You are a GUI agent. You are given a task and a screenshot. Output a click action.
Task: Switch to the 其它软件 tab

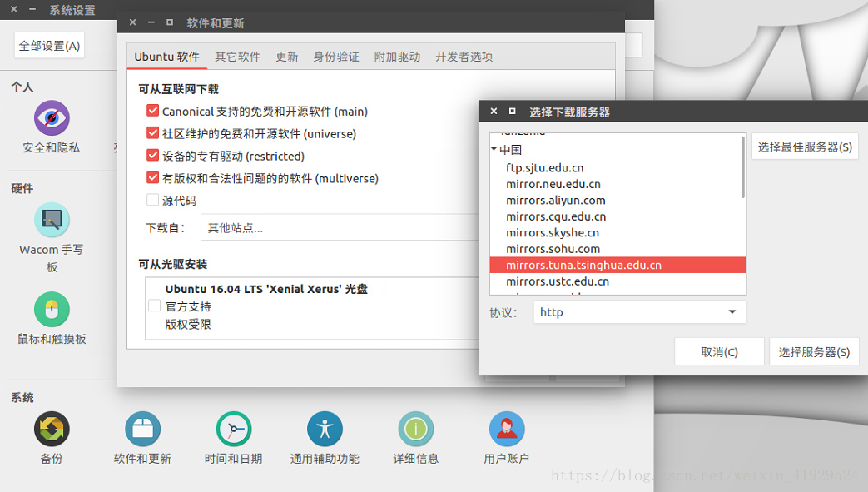click(237, 57)
